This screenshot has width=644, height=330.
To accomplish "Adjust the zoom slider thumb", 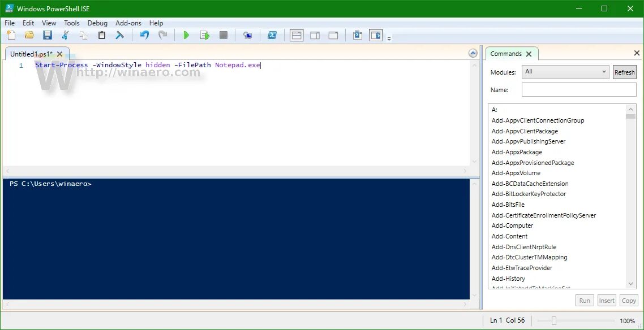I will click(553, 320).
